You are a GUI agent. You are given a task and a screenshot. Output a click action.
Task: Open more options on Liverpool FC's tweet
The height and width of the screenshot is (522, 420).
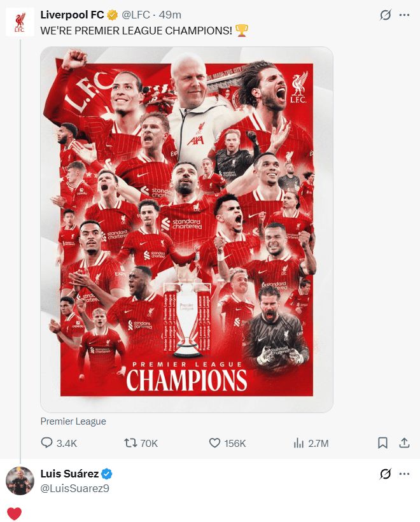coord(404,15)
